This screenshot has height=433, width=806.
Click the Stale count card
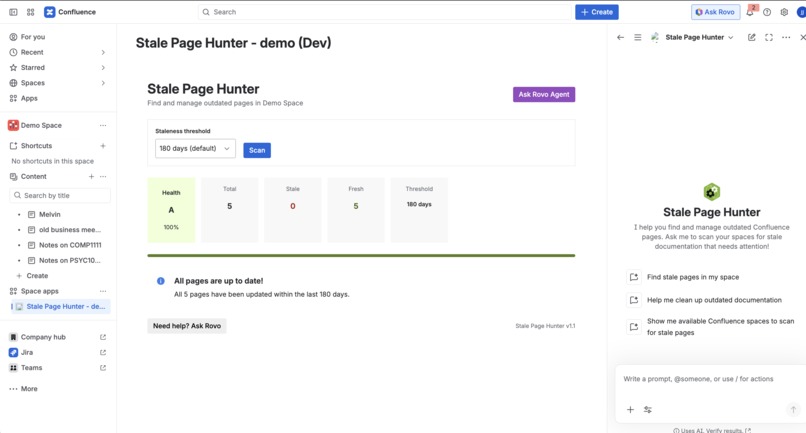click(x=292, y=210)
